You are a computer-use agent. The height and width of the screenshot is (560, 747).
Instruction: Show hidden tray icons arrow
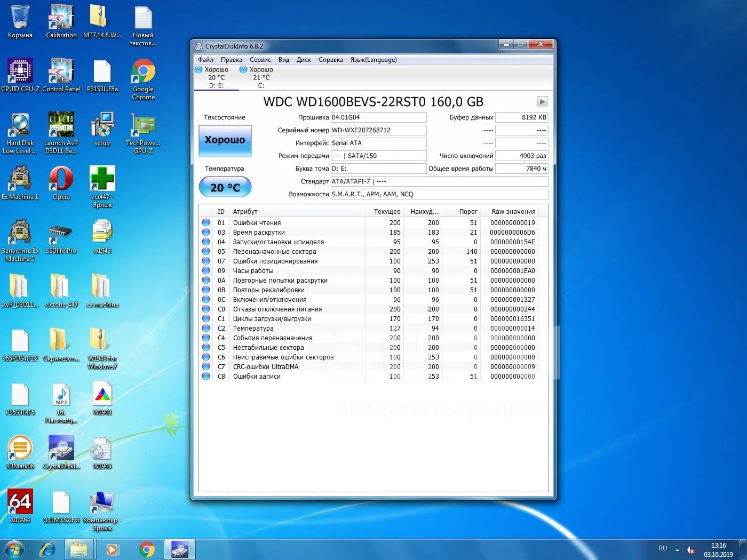click(677, 549)
